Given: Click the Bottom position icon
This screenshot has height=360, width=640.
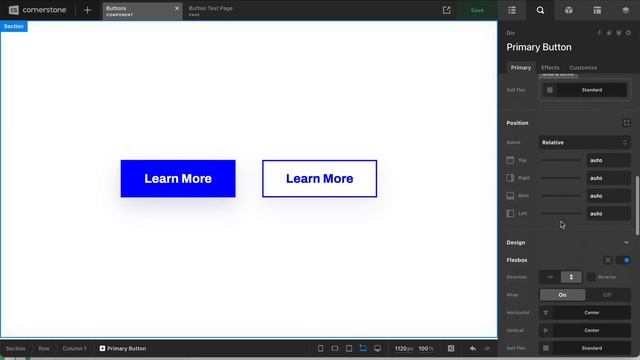Looking at the screenshot, I should 510,196.
